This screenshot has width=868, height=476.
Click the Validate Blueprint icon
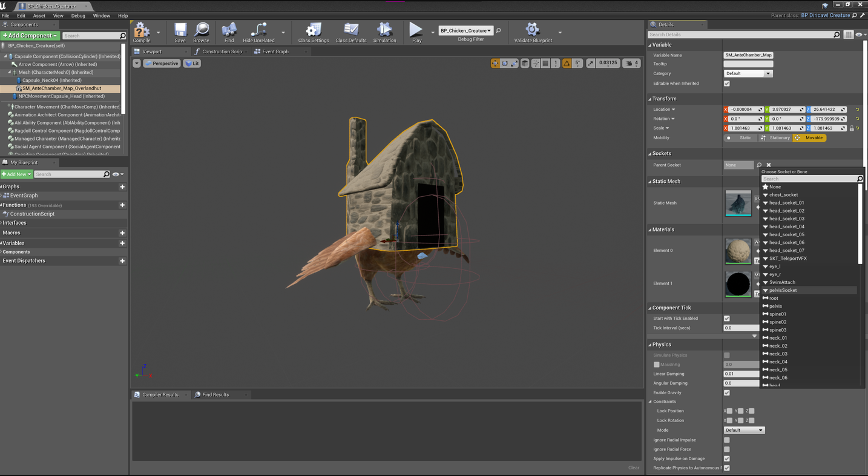(x=532, y=31)
